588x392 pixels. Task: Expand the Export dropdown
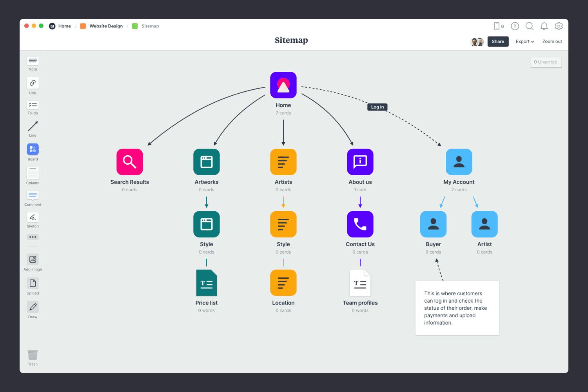[x=524, y=42]
